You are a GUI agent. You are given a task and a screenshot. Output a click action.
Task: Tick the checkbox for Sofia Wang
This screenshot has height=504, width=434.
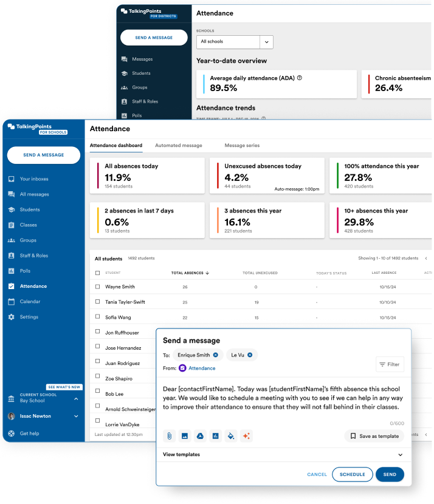point(98,317)
